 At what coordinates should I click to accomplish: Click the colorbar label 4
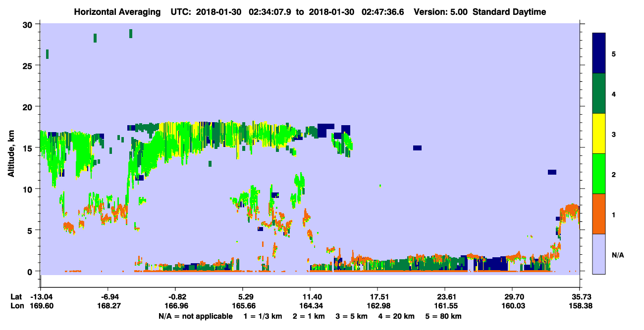coord(614,94)
